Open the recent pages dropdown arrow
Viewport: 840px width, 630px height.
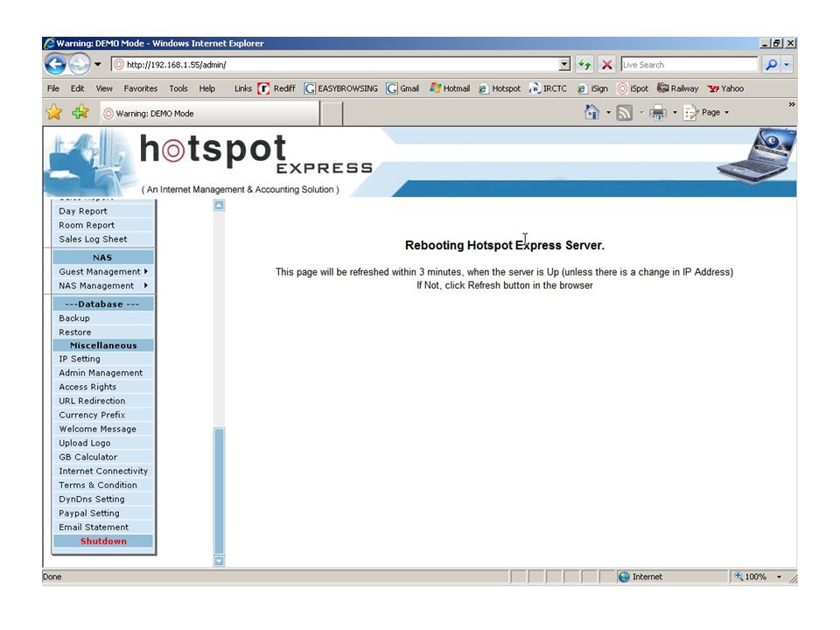click(x=97, y=65)
